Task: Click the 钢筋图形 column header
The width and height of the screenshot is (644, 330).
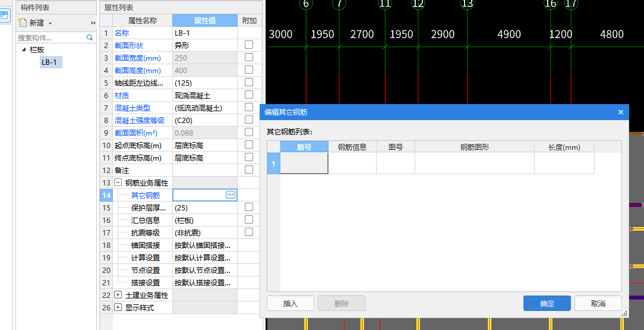Action: (475, 147)
